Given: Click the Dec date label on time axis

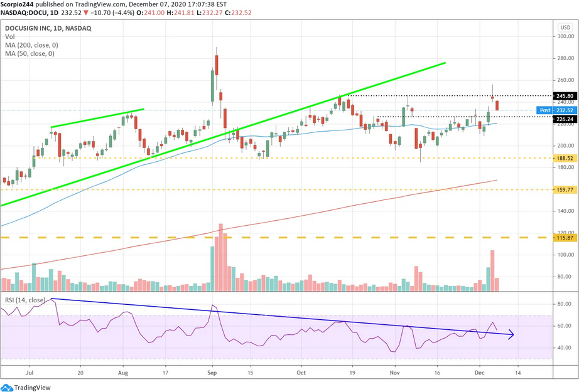Looking at the screenshot, I should point(480,373).
